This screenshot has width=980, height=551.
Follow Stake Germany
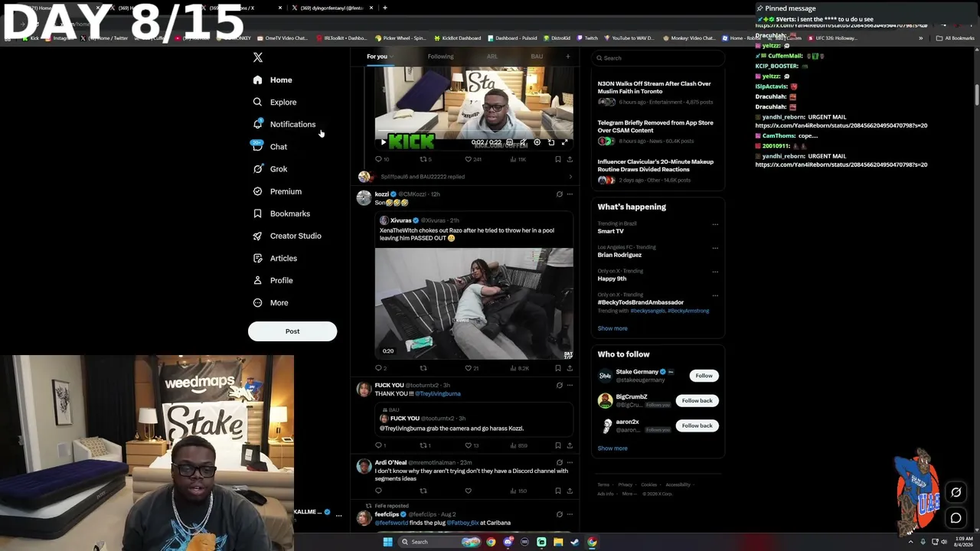coord(704,376)
